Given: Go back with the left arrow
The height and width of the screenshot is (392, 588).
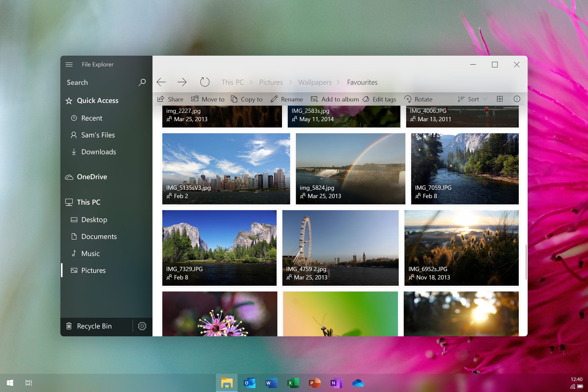Looking at the screenshot, I should point(161,82).
